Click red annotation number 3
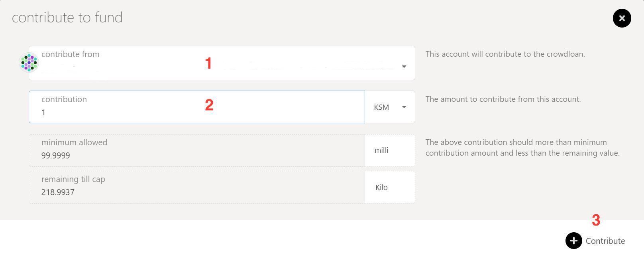 click(596, 220)
